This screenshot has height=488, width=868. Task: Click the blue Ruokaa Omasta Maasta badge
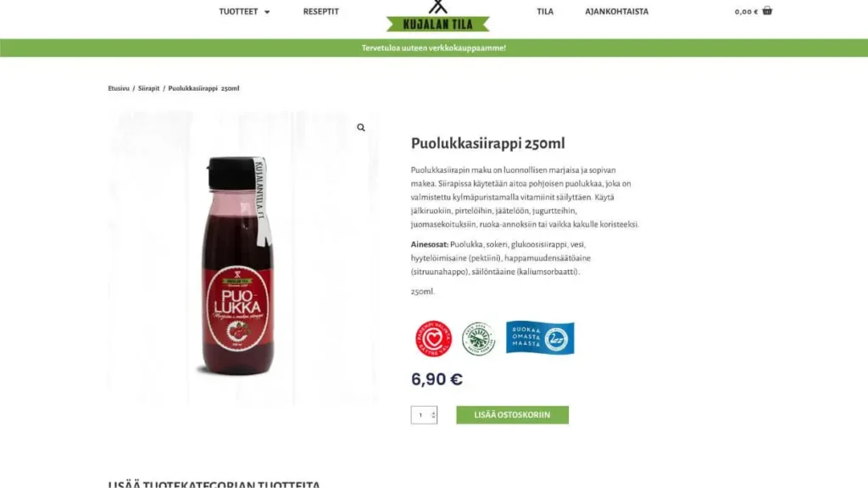(540, 337)
